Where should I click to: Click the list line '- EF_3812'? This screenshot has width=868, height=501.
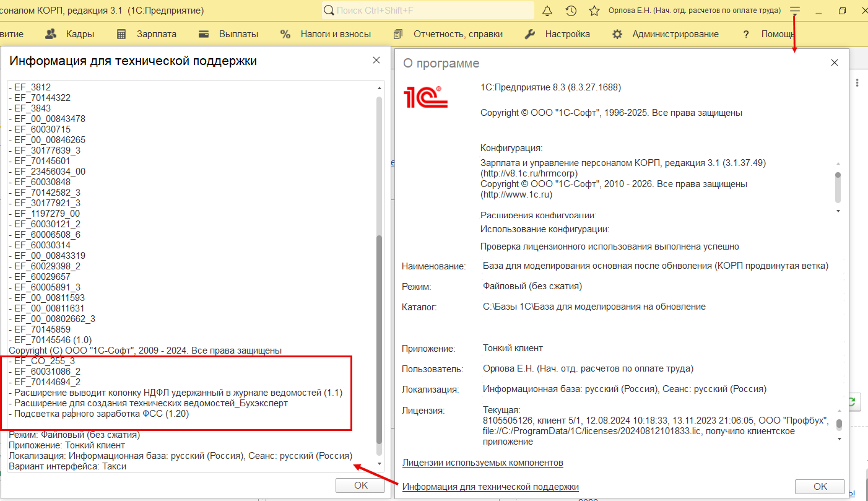point(30,87)
